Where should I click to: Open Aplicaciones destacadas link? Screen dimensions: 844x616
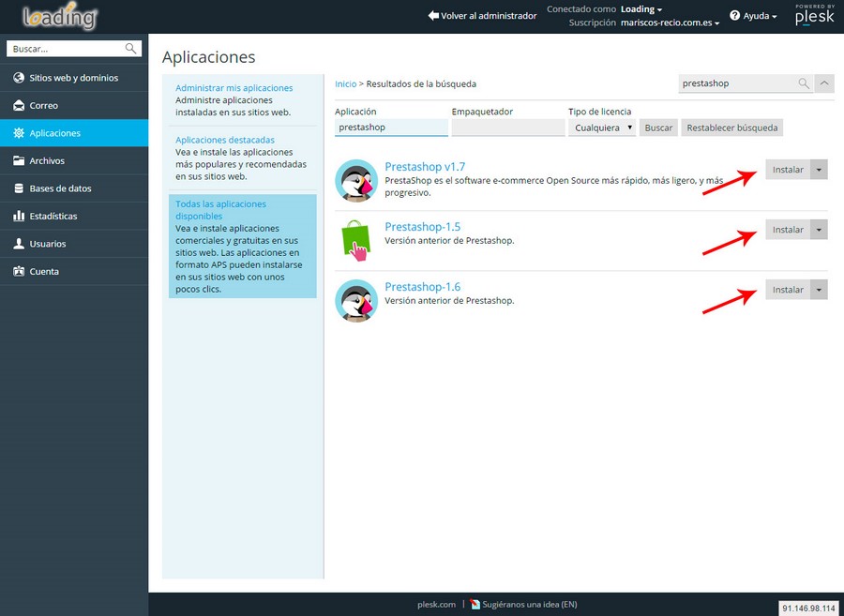225,140
